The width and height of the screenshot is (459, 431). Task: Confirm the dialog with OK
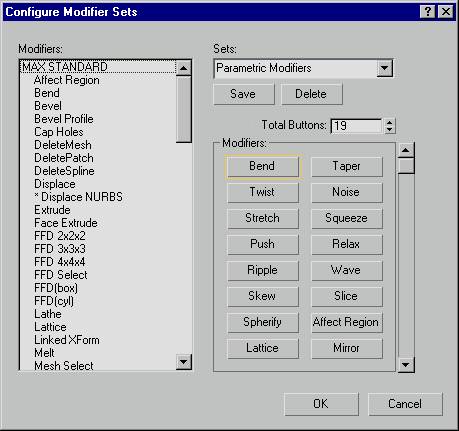[321, 404]
